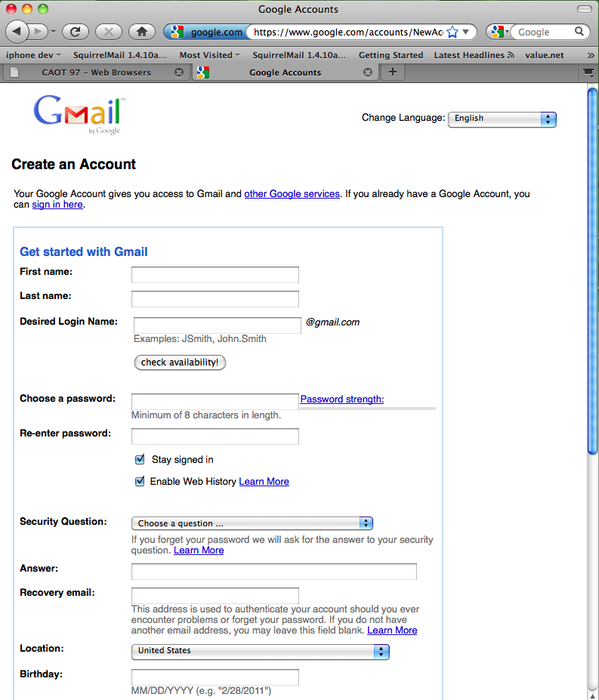
Task: Open Learn More beside Enable Web History
Action: tap(264, 481)
